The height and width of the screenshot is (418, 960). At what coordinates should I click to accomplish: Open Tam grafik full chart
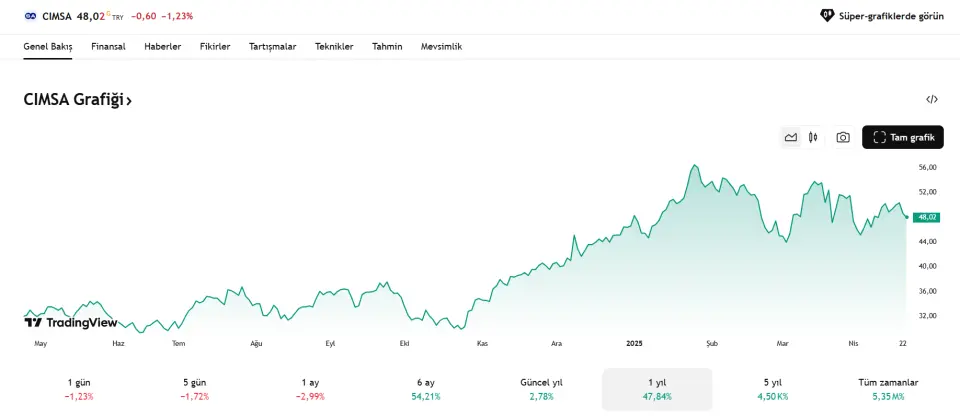tap(903, 137)
